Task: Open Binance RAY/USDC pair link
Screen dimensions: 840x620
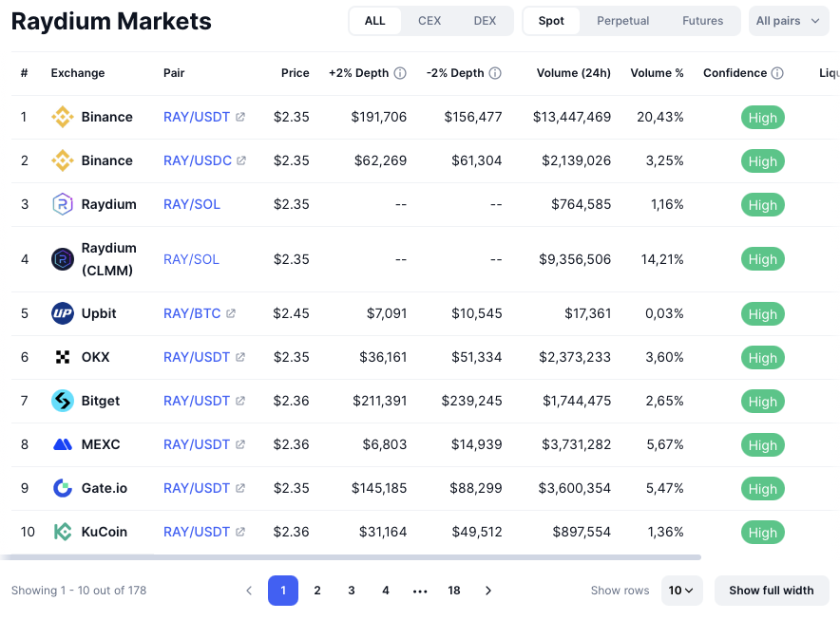Action: [198, 160]
